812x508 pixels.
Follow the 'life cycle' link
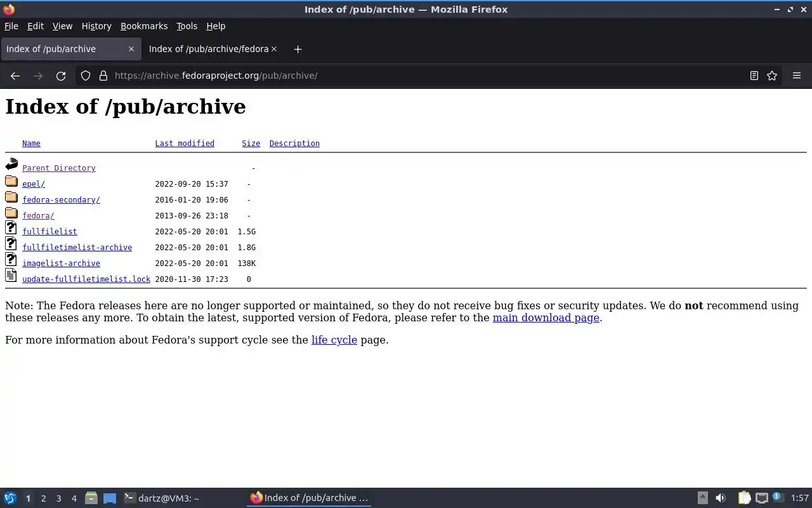[x=334, y=340]
